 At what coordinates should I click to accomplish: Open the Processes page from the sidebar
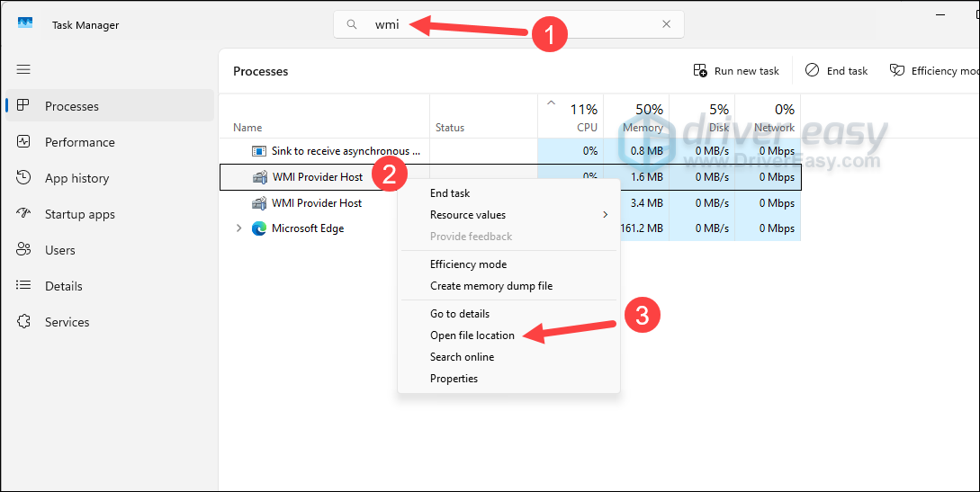pyautogui.click(x=110, y=106)
